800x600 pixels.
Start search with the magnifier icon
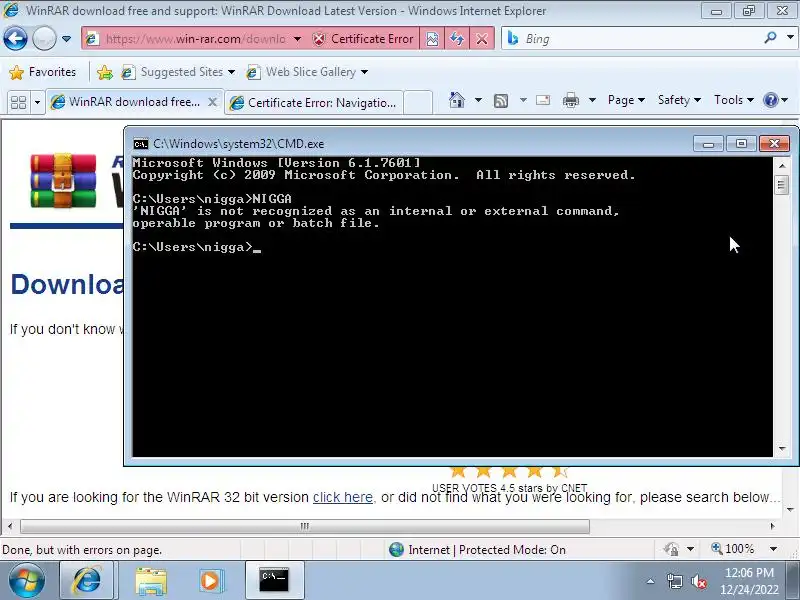point(770,38)
